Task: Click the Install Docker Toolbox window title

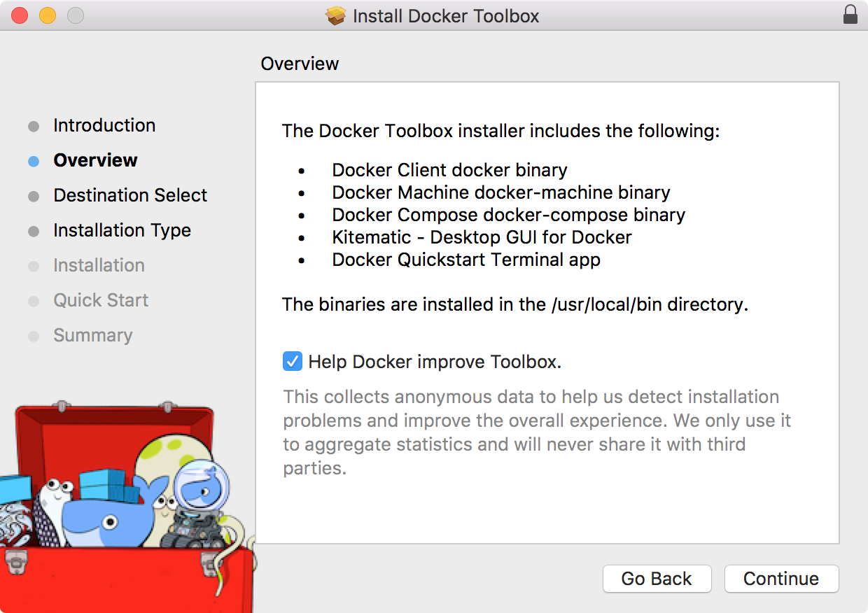Action: 446,16
